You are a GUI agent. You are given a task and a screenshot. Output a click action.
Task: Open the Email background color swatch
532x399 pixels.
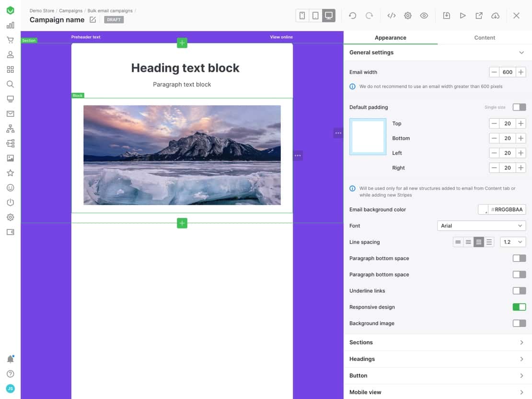[483, 209]
